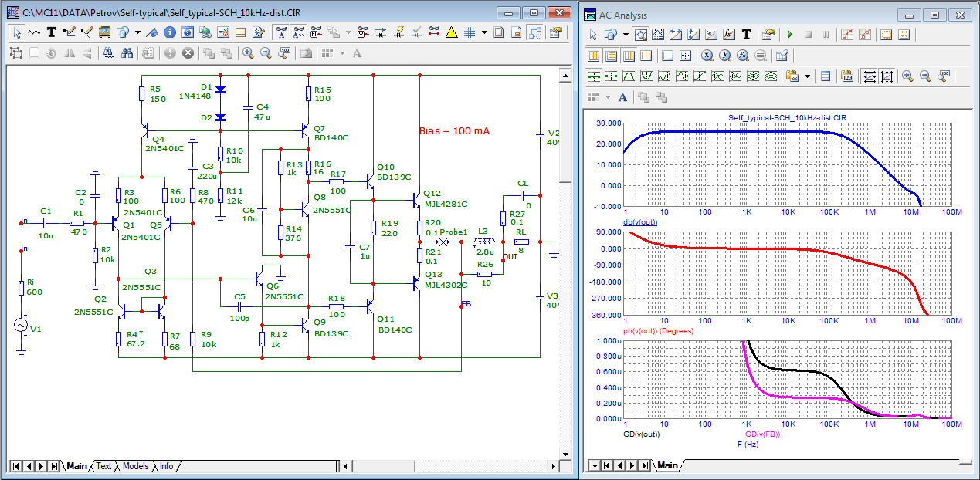Click the Run analysis green play button
This screenshot has width=980, height=480.
[789, 35]
